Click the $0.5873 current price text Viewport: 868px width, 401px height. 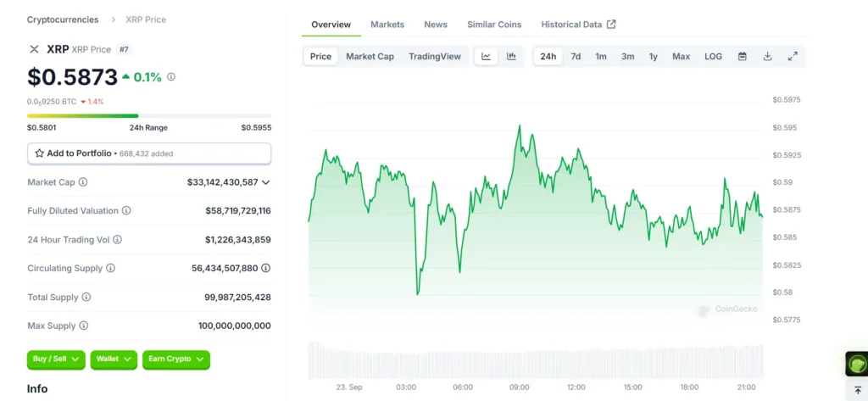(x=73, y=77)
